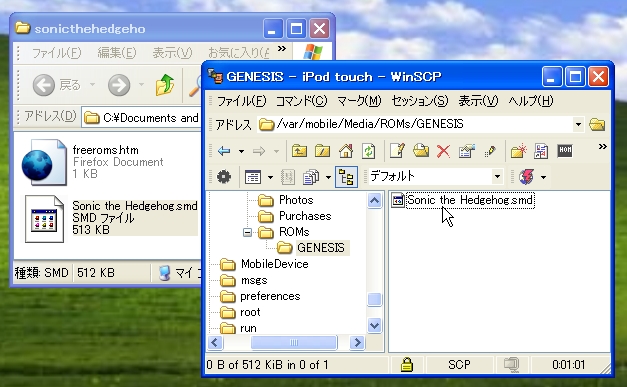This screenshot has width=627, height=387.
Task: Select MobileDevice folder in the tree
Action: coord(275,264)
